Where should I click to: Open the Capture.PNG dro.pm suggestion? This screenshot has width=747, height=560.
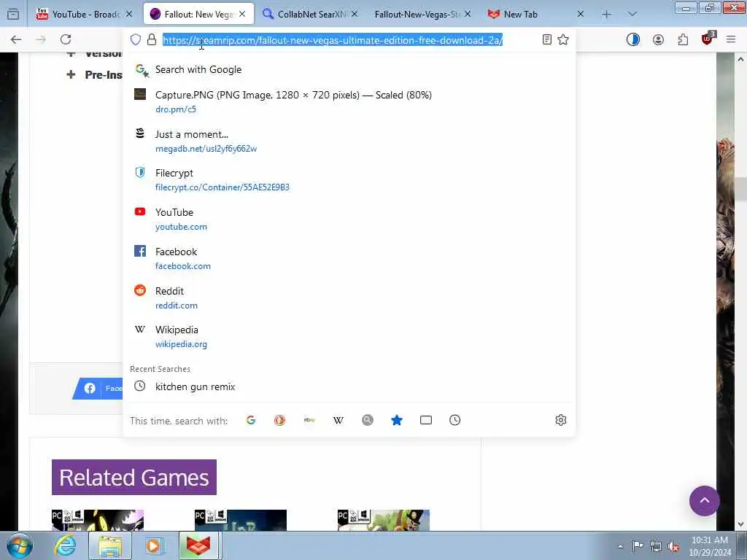coord(349,101)
